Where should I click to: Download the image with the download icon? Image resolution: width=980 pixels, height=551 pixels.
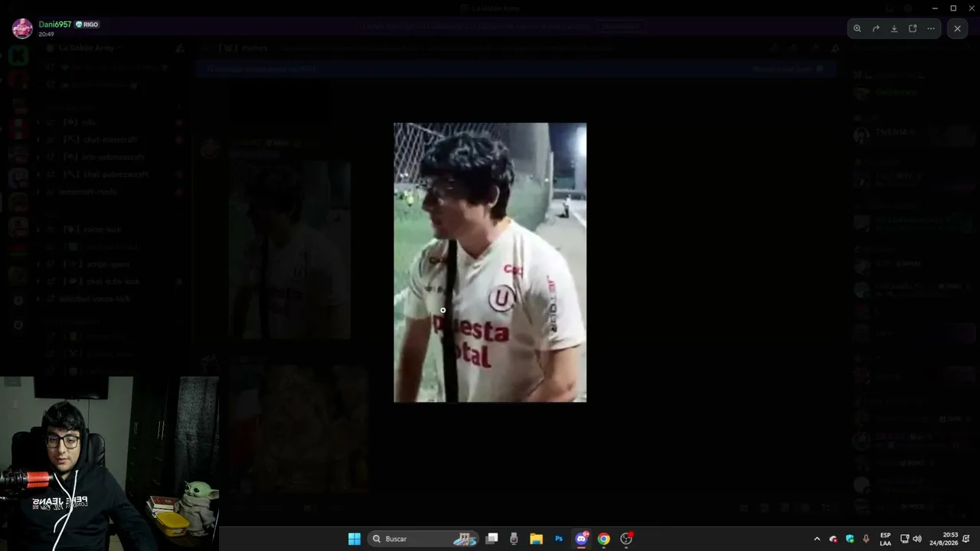tap(894, 28)
